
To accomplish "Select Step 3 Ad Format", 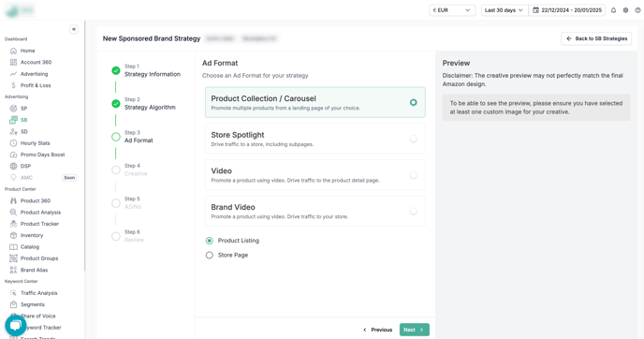I will [x=132, y=137].
